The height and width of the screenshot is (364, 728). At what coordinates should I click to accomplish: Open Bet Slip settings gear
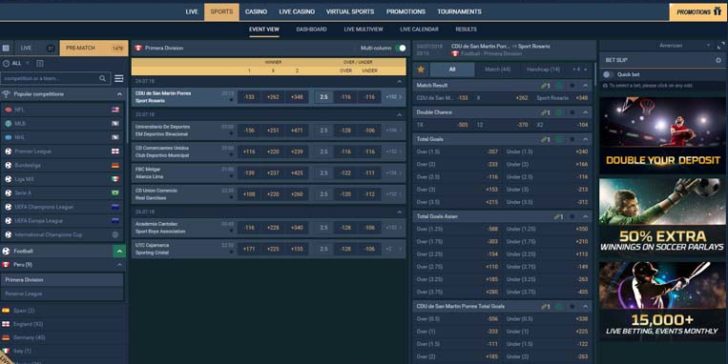(718, 60)
